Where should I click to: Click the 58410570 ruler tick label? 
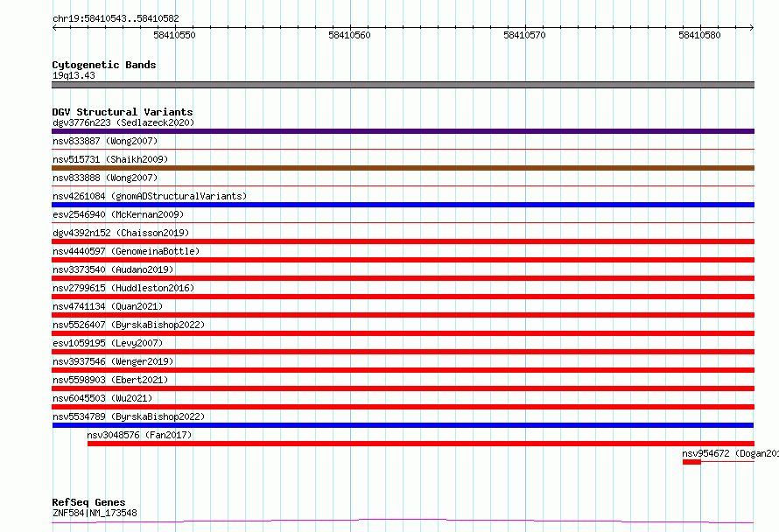524,35
